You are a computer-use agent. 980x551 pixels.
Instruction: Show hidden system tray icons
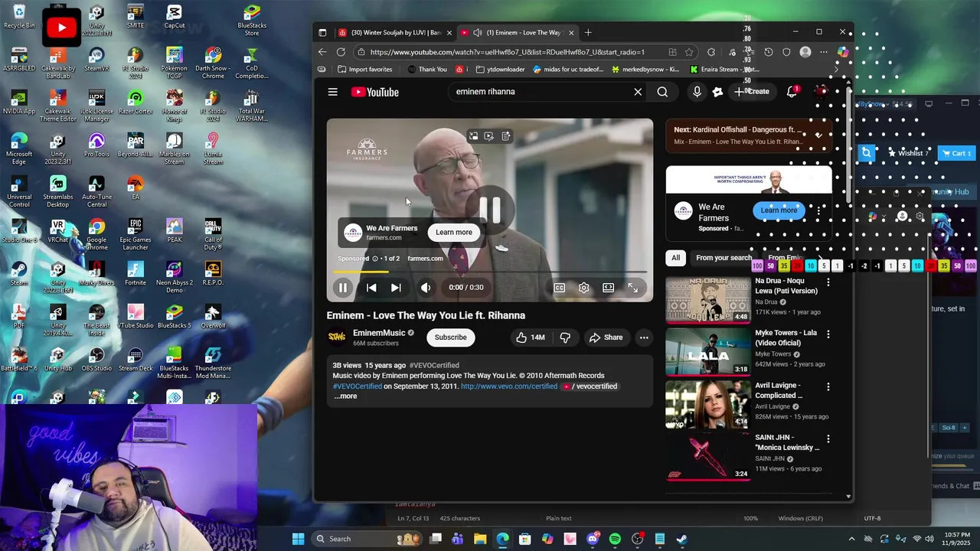851,539
